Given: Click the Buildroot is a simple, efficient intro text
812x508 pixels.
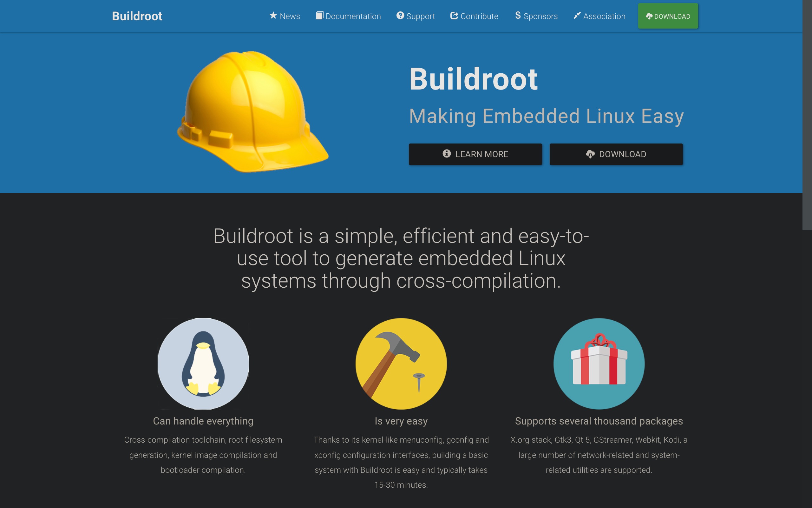Looking at the screenshot, I should [401, 258].
